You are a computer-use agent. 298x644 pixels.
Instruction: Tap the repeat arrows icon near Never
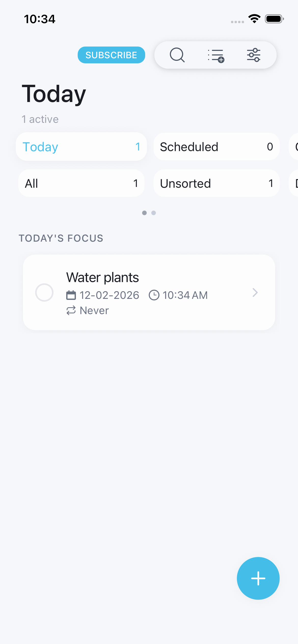[71, 311]
